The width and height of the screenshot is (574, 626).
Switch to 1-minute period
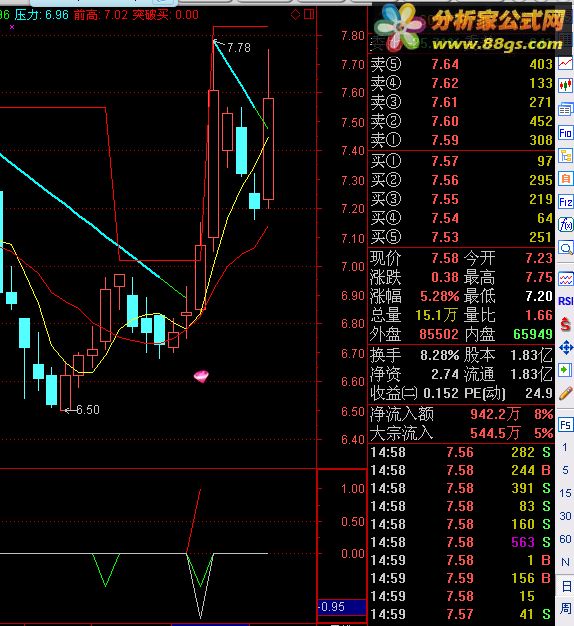coord(565,447)
